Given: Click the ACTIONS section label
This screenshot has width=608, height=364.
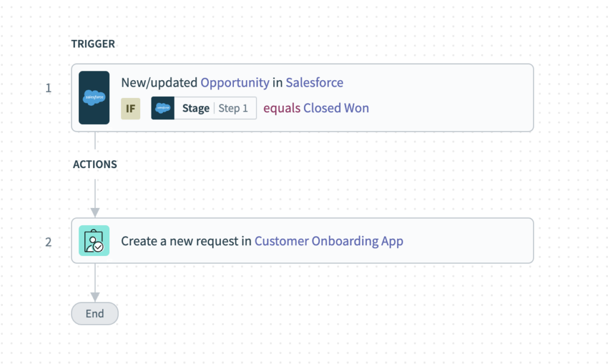Looking at the screenshot, I should coord(95,164).
